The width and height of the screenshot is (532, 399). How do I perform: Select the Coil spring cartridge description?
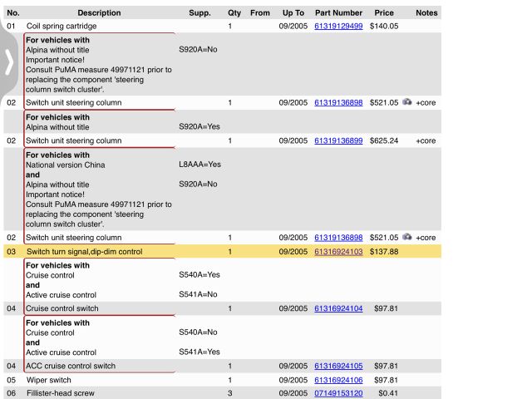[62, 27]
